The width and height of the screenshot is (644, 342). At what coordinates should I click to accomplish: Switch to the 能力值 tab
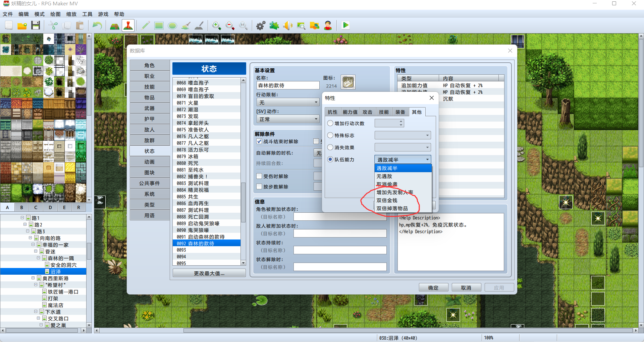click(x=350, y=112)
